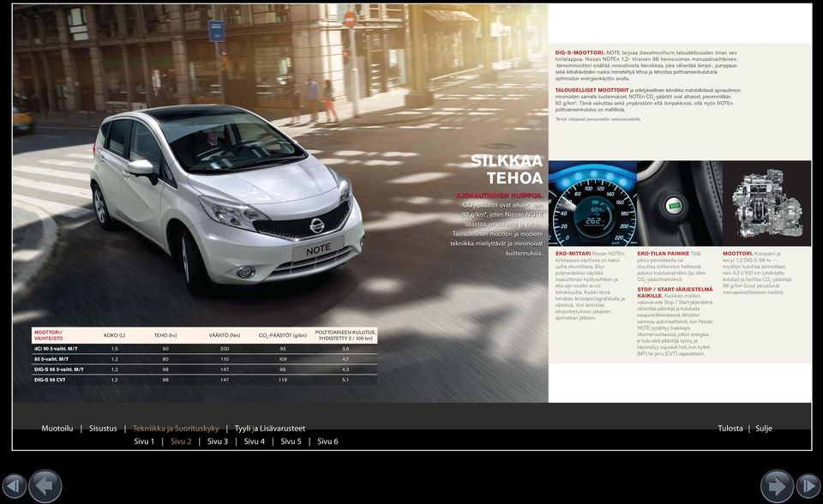823x504 pixels.
Task: Click the AJONAUTINNON HUIPPUA red subheading
Action: [x=499, y=195]
